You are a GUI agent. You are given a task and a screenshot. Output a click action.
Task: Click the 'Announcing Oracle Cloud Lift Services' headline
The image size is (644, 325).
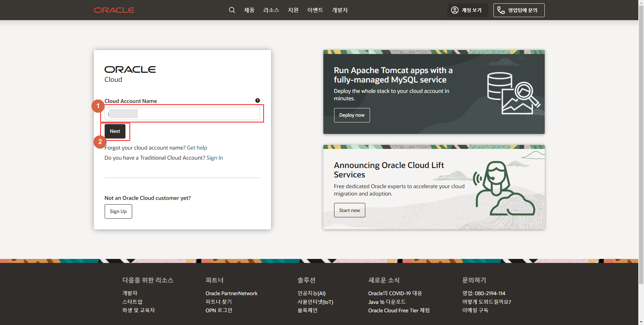389,170
